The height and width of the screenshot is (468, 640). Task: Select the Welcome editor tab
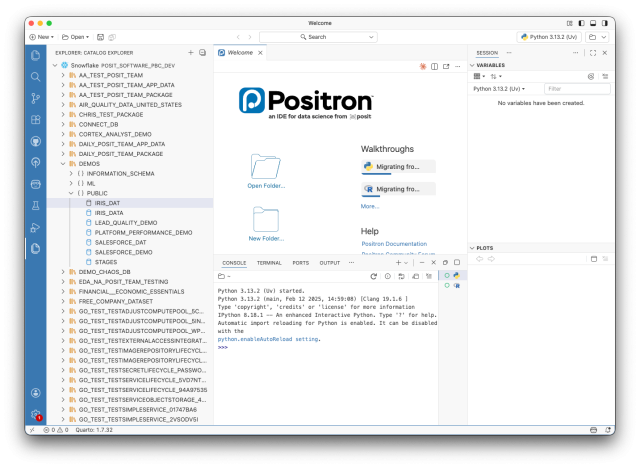tap(240, 53)
